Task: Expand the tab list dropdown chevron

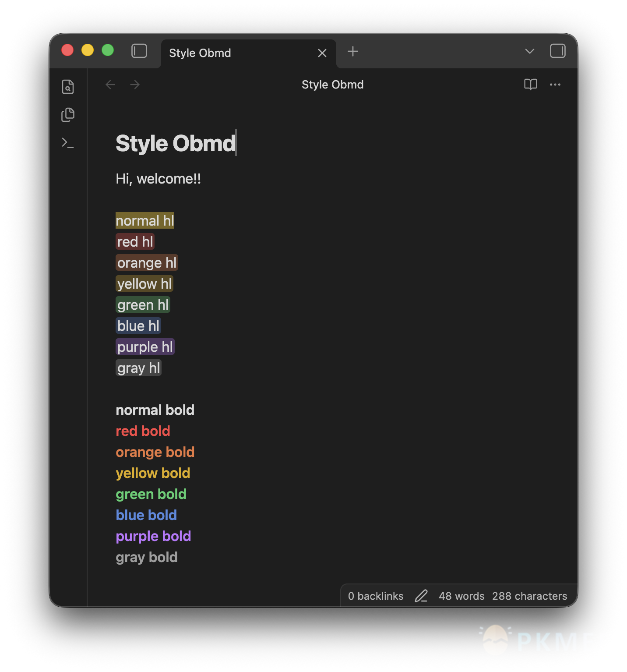Action: 530,51
